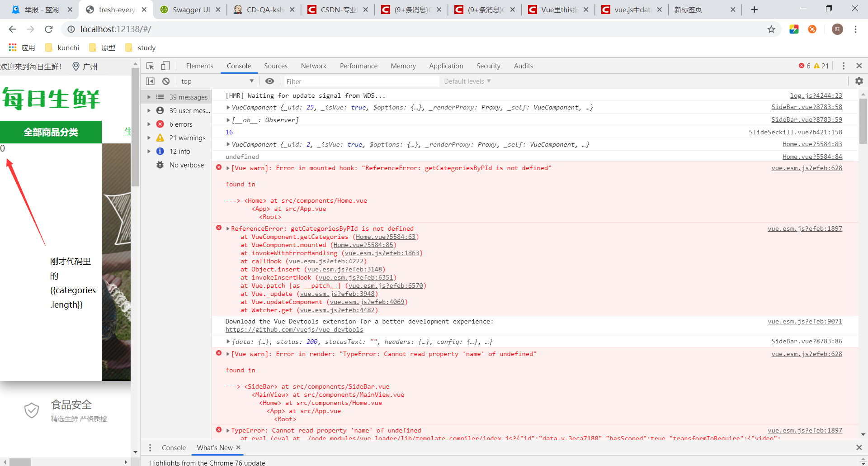This screenshot has height=466, width=868.
Task: Click the page vertical scrollbar thumb
Action: [x=135, y=127]
